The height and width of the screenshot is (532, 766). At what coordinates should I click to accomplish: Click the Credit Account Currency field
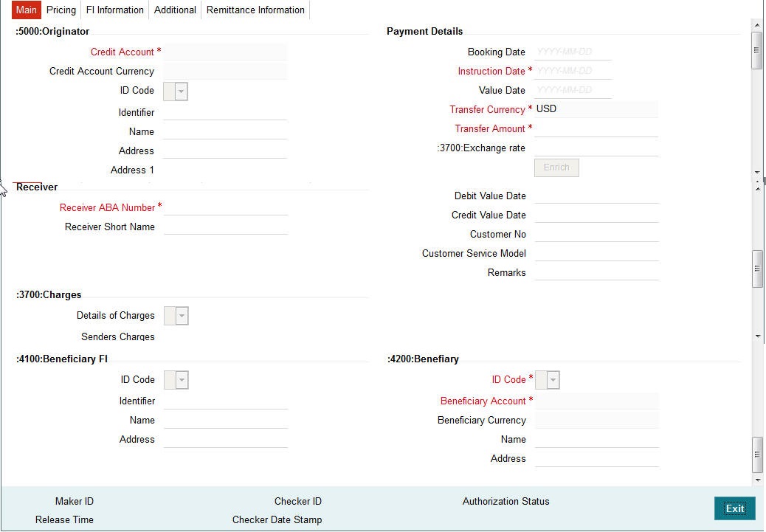click(x=225, y=72)
